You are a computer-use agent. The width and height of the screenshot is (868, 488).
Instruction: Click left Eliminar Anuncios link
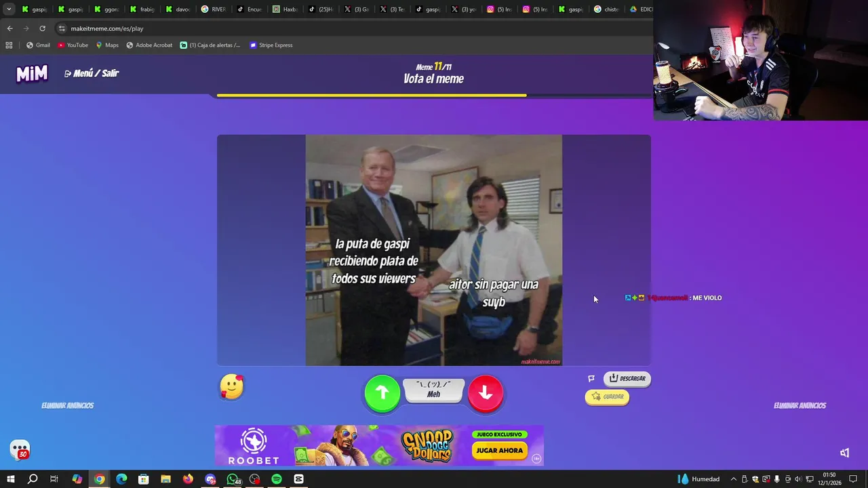[x=68, y=405]
